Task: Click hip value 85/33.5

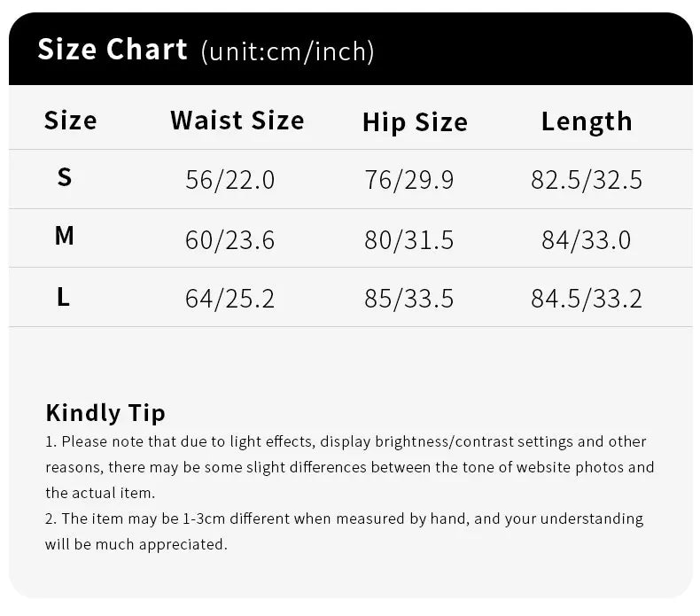Action: click(x=409, y=299)
